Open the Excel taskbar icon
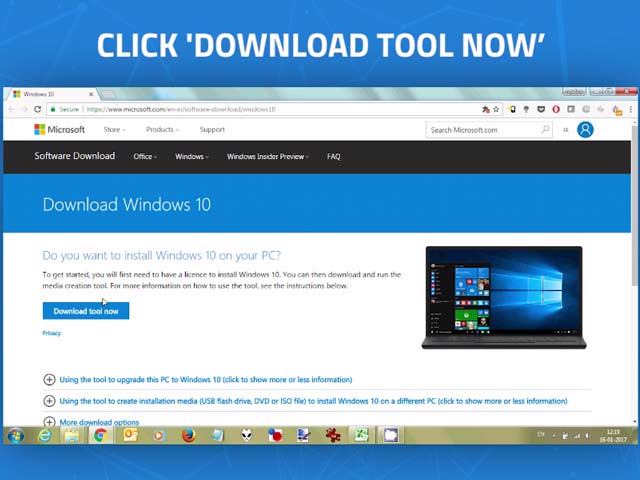The image size is (640, 480). pos(361,436)
